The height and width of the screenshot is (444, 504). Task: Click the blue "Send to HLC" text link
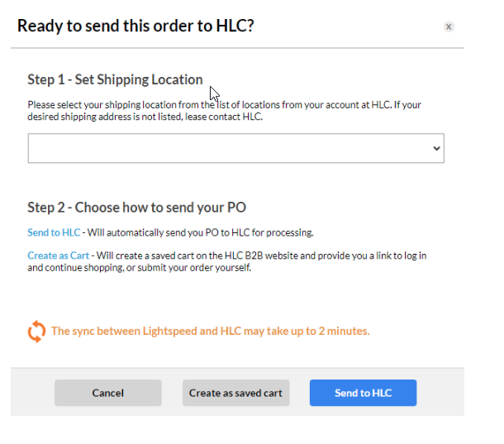[x=54, y=232]
